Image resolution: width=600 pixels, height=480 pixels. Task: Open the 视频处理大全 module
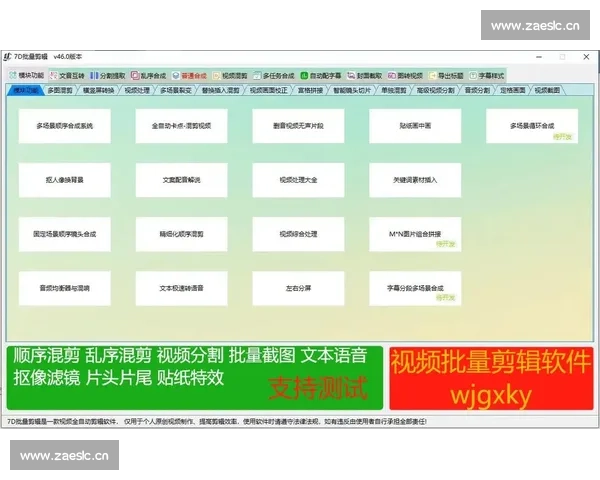pyautogui.click(x=298, y=180)
